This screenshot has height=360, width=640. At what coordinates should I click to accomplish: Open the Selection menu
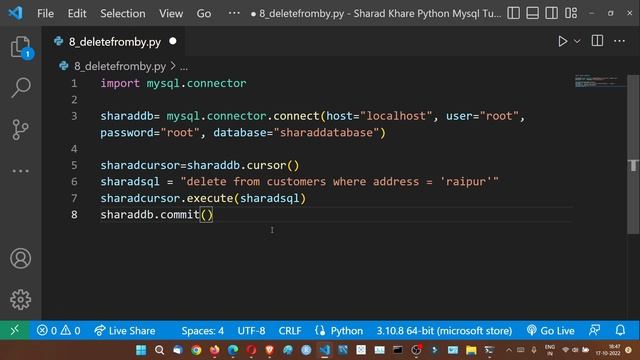122,13
